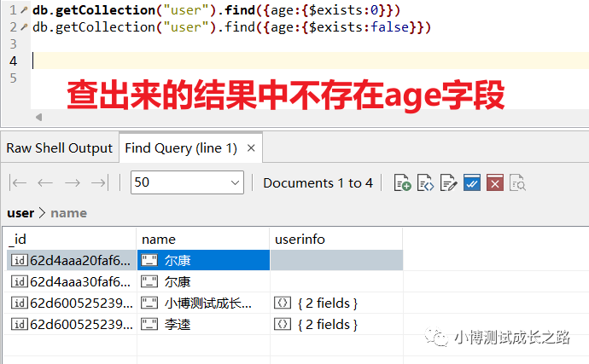
Task: Click the blue double-check validate icon
Action: click(472, 182)
